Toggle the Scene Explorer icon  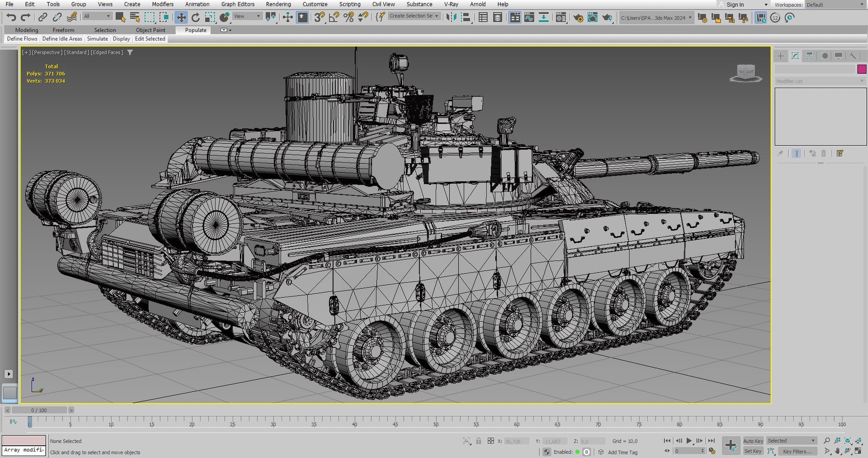(483, 17)
